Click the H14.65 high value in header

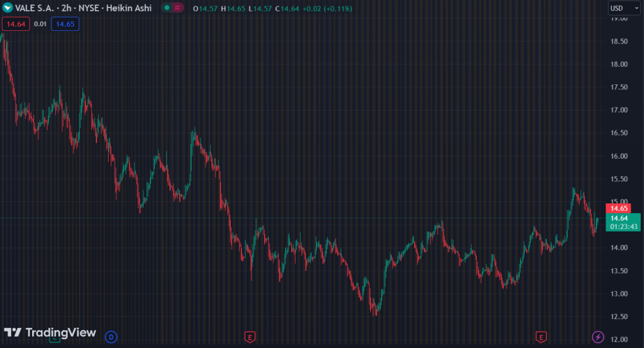[x=233, y=9]
